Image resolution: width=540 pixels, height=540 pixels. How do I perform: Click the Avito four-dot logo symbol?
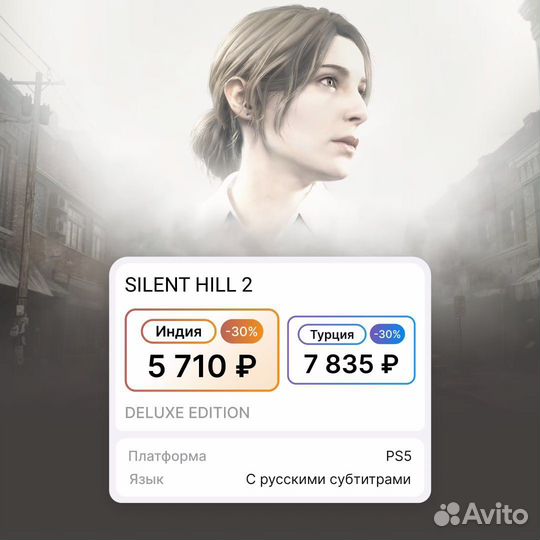pyautogui.click(x=447, y=514)
